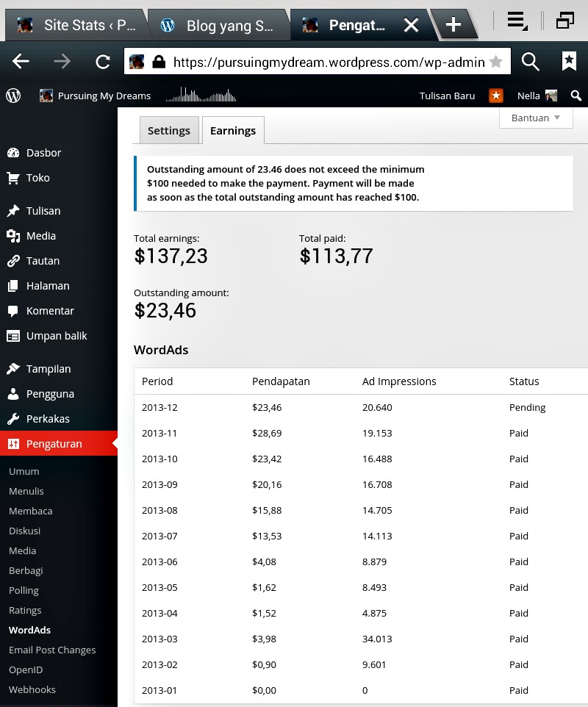This screenshot has width=588, height=707.
Task: Click Tulisan Baru in admin bar
Action: pos(447,96)
